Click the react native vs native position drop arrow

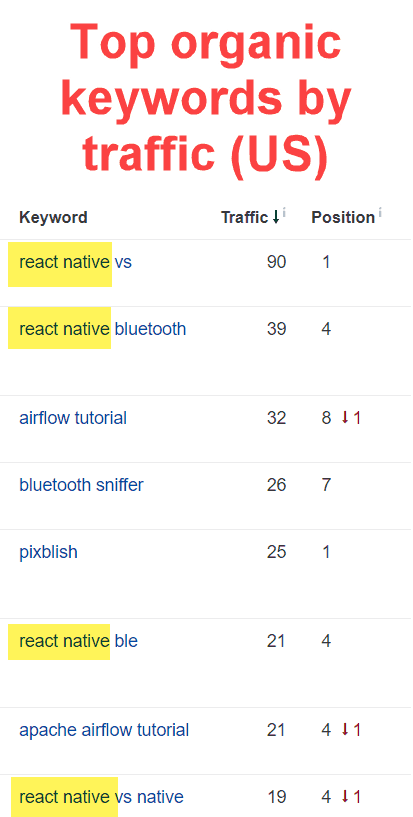point(344,796)
